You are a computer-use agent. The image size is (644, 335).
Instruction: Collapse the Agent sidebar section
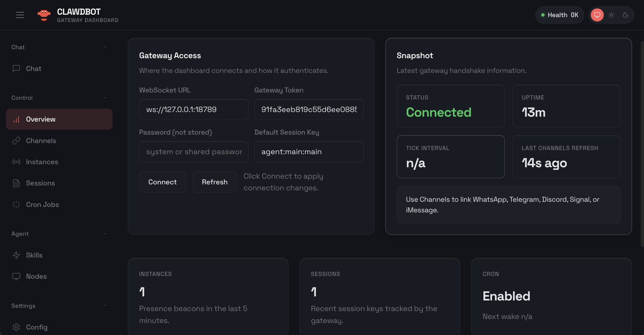(x=105, y=234)
